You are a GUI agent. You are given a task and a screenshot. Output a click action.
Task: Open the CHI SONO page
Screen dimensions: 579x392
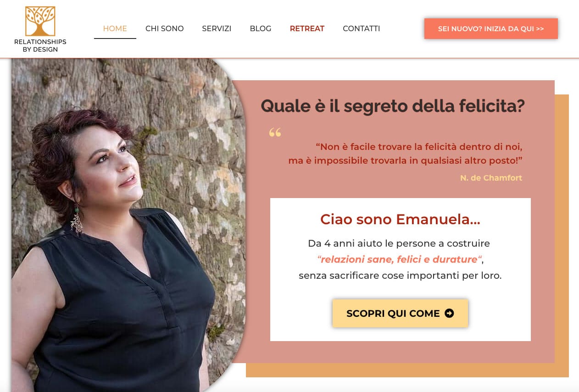tap(165, 28)
